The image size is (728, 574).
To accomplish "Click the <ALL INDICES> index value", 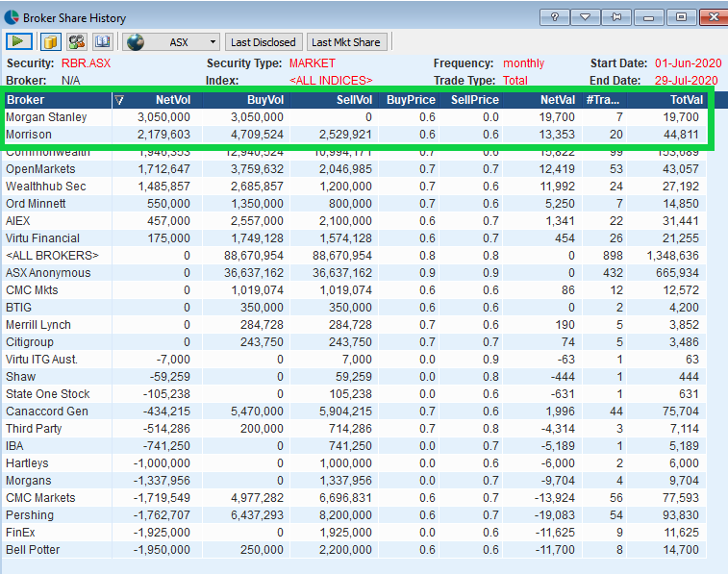I will (331, 80).
